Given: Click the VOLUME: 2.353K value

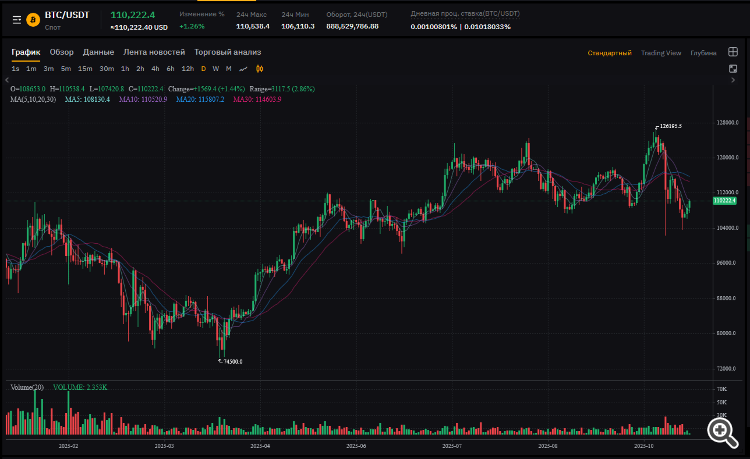Looking at the screenshot, I should coord(80,387).
